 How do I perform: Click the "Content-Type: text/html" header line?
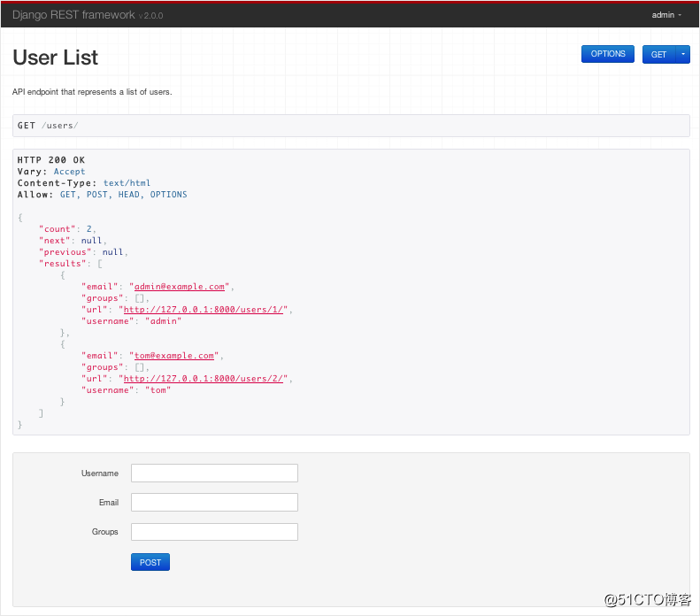pyautogui.click(x=84, y=183)
